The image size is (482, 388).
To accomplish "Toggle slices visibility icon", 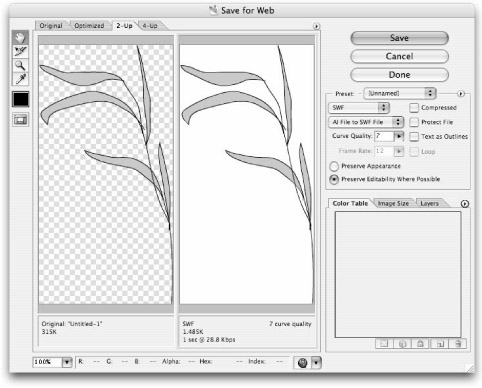I will (20, 120).
